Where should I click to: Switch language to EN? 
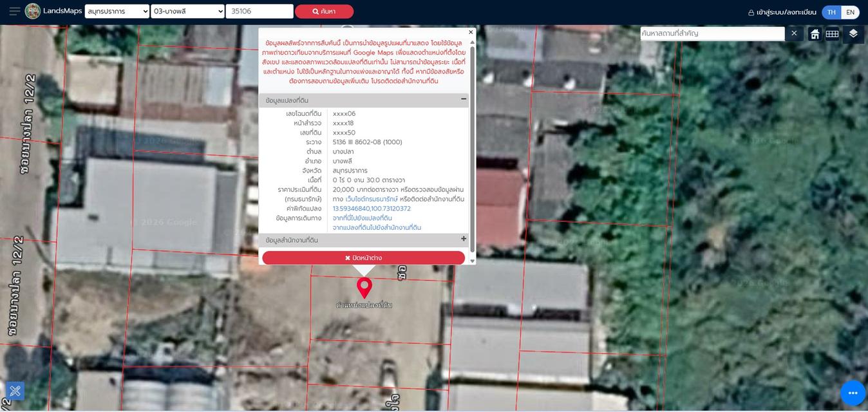[850, 12]
